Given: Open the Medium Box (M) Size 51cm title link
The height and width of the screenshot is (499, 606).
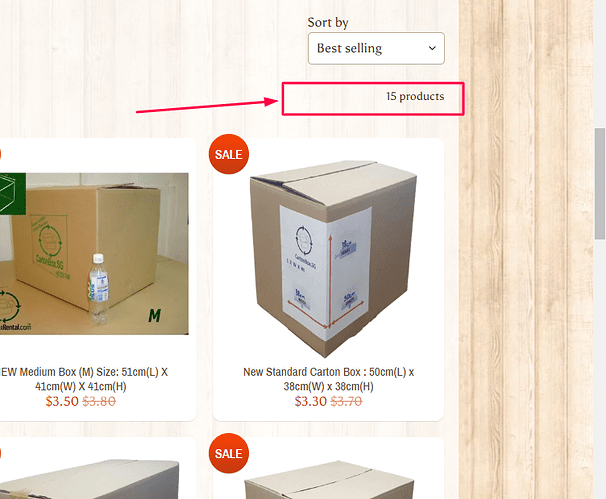Looking at the screenshot, I should [83, 379].
